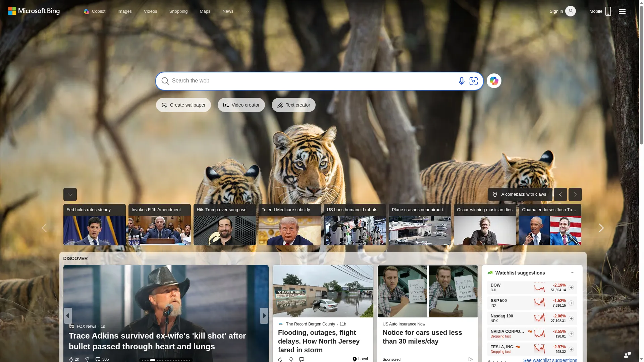This screenshot has height=362, width=644.
Task: Click the ad choices icon
Action: (471, 359)
